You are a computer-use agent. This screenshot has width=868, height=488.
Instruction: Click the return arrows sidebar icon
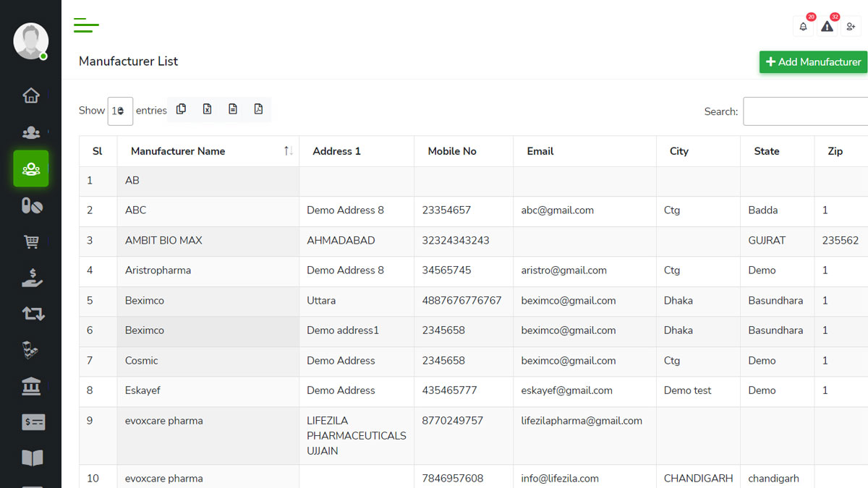pos(31,314)
